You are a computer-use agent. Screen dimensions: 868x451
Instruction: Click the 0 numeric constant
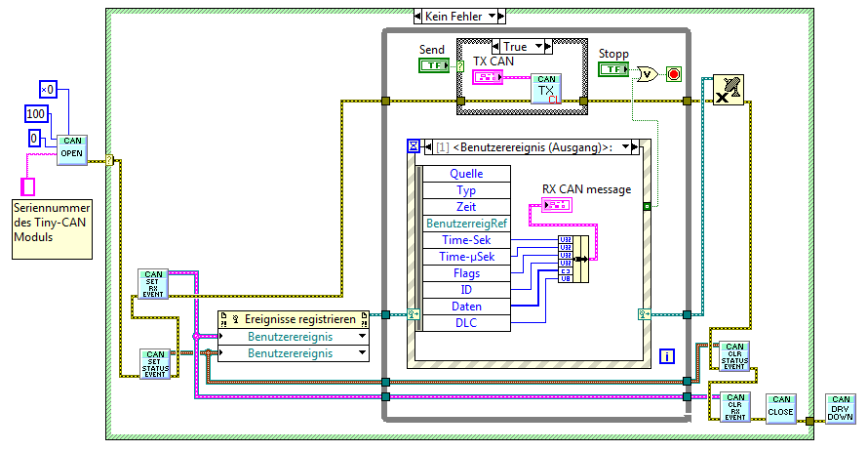(34, 138)
